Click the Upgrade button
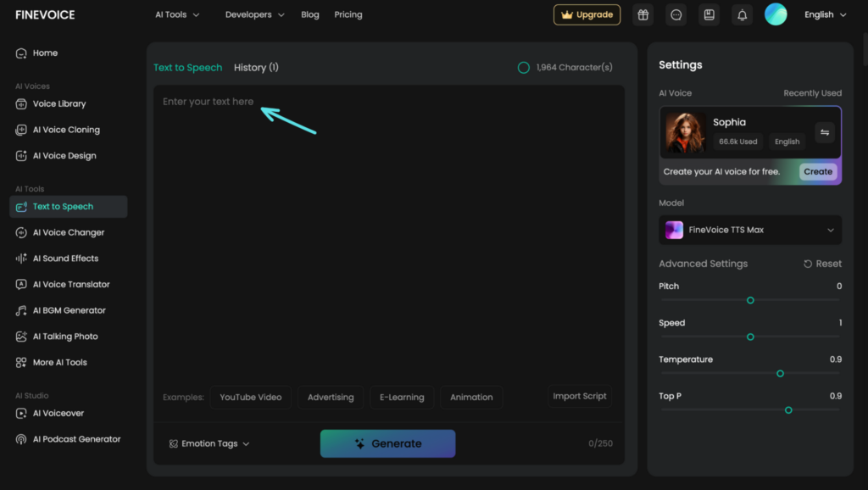This screenshot has height=490, width=868. (587, 15)
